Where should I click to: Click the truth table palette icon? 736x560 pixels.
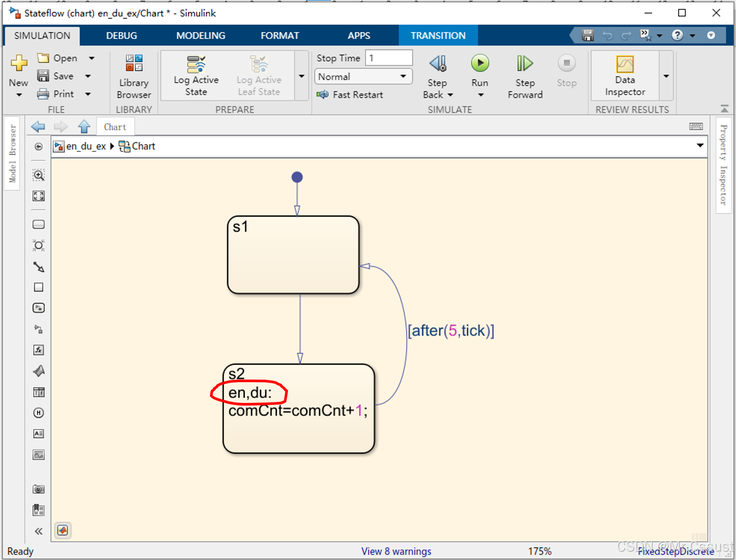(x=38, y=392)
